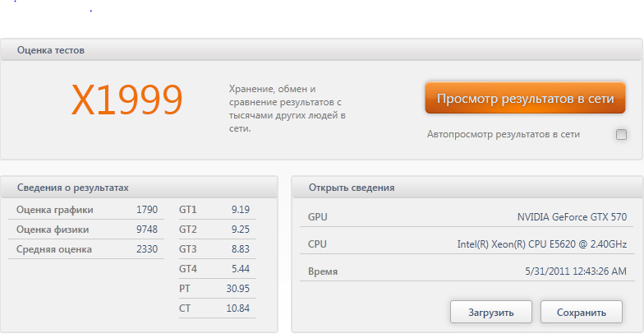The height and width of the screenshot is (334, 644).
Task: Click the PT result row showing 30.95
Action: coord(217,289)
